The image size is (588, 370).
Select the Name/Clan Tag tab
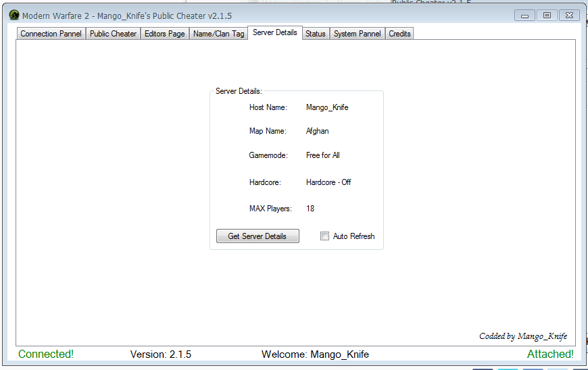[x=218, y=34]
